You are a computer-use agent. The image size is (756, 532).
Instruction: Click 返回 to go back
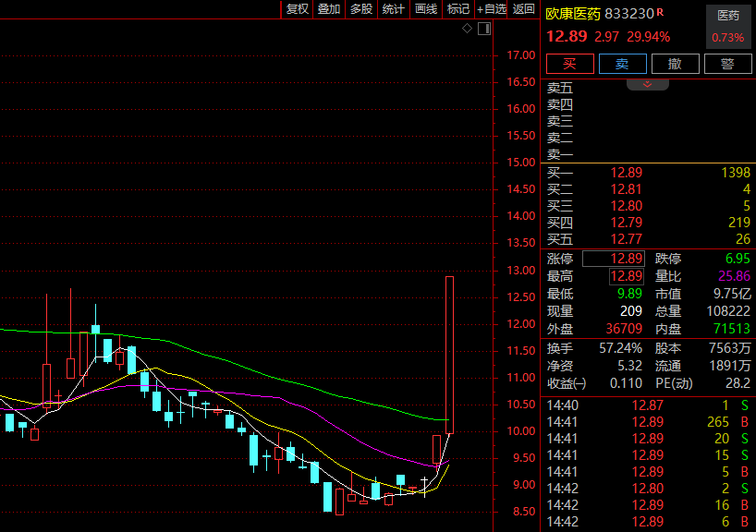coord(523,9)
